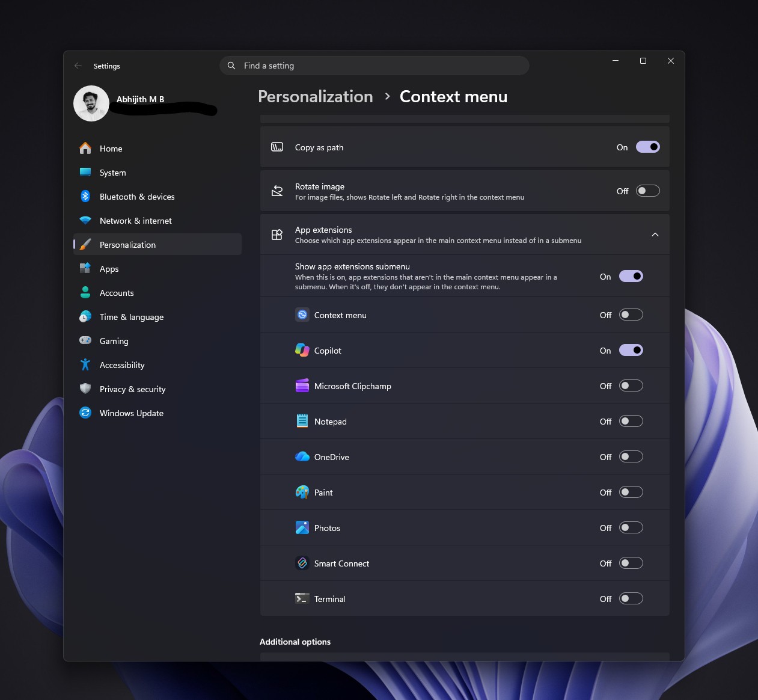758x700 pixels.
Task: Click Personalization breadcrumb link
Action: (x=316, y=96)
